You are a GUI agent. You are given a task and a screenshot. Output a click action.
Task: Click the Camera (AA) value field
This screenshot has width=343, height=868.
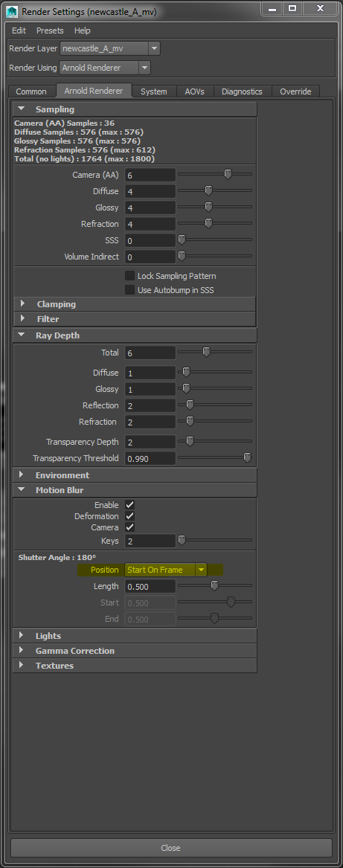pyautogui.click(x=150, y=175)
